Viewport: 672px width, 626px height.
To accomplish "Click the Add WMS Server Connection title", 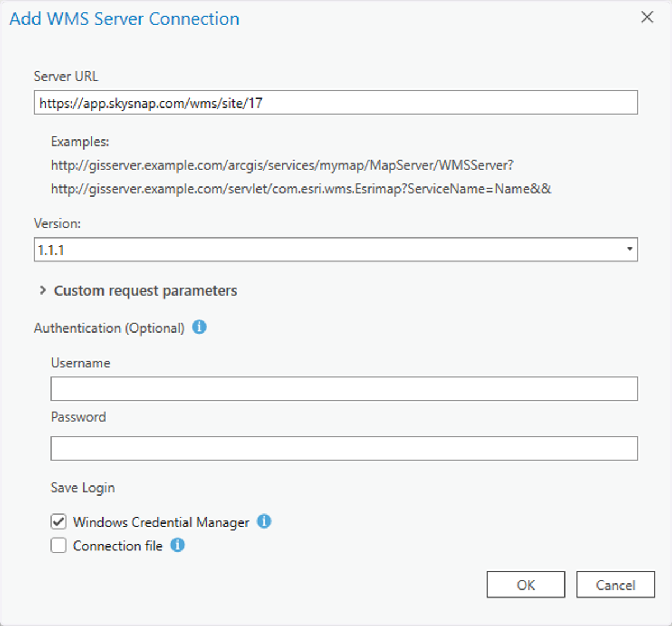I will click(x=124, y=18).
